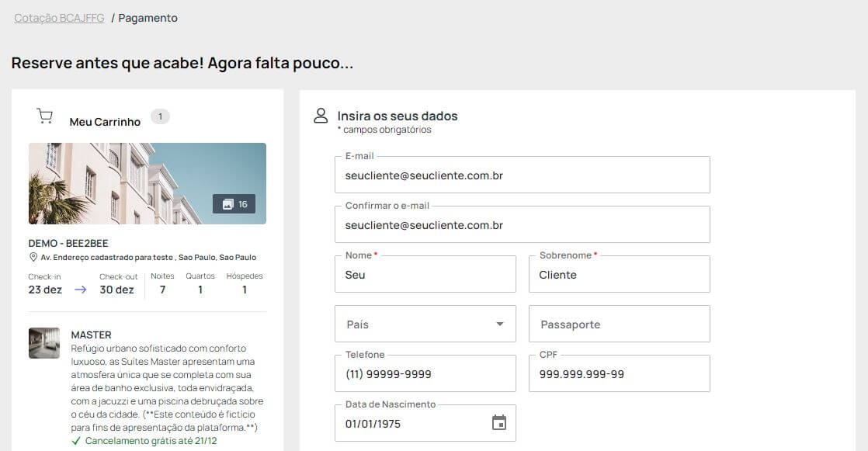Screen dimensions: 868x451
Task: Click the Nome input field
Action: tap(425, 275)
